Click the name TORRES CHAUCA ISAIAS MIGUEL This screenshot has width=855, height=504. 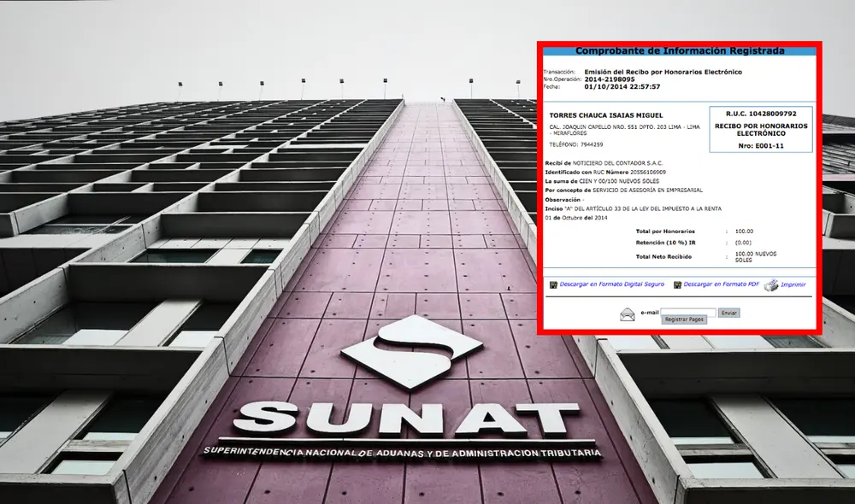pyautogui.click(x=605, y=114)
